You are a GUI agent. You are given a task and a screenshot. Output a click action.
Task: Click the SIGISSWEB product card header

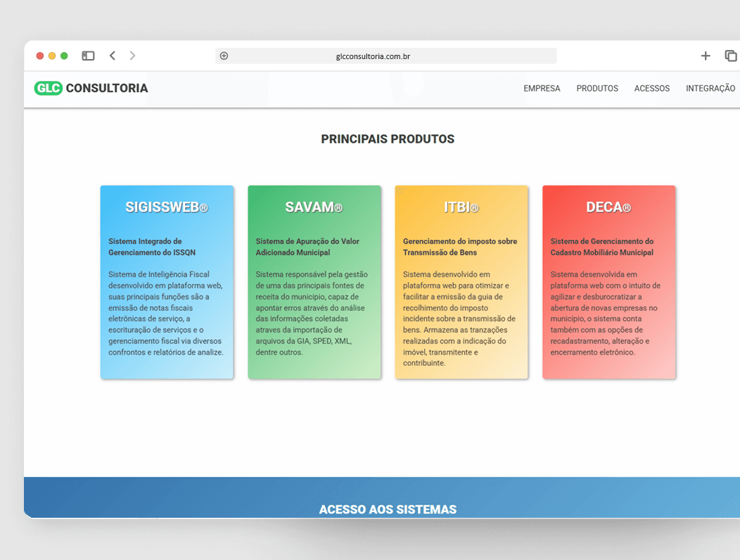[x=167, y=207]
